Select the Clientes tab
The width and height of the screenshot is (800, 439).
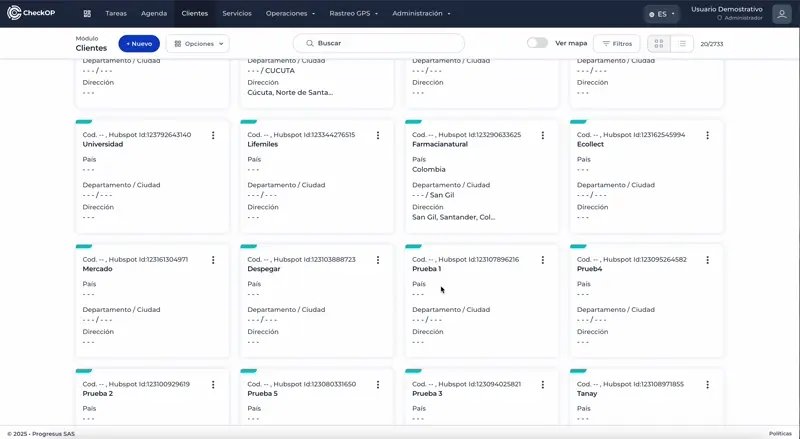coord(195,14)
